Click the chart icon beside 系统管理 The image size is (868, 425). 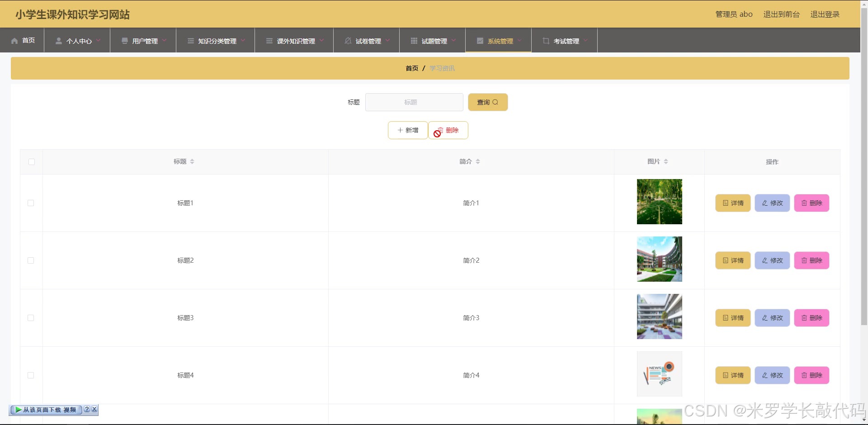480,41
